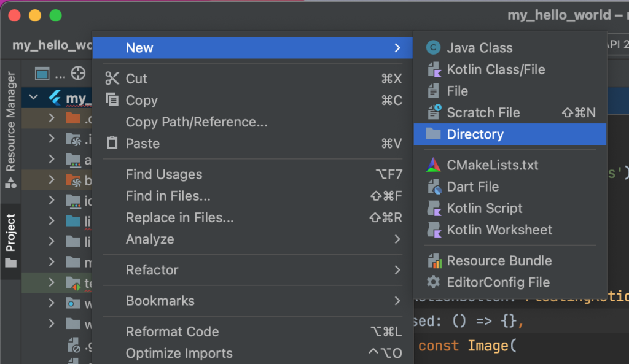
Task: Click the Java Class icon in the New submenu
Action: pos(433,48)
